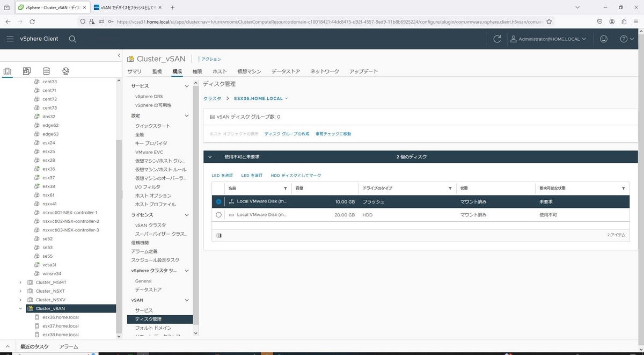Screen dimensions: 644x355
Task: Filter the 名前 column
Action: click(x=285, y=189)
